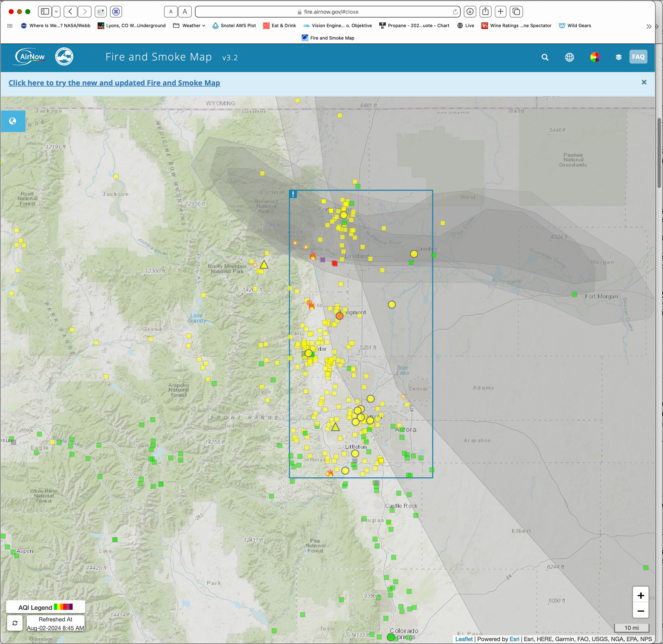The height and width of the screenshot is (644, 663).
Task: Click the globe language icon in header
Action: click(569, 57)
